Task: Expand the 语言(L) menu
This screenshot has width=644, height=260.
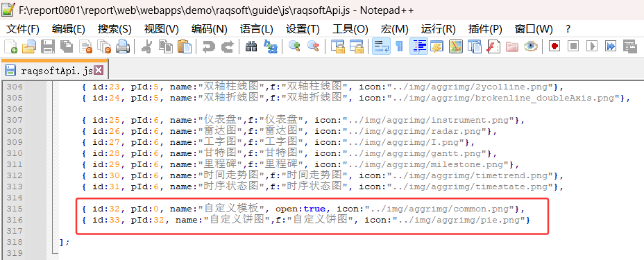Action: (256, 29)
